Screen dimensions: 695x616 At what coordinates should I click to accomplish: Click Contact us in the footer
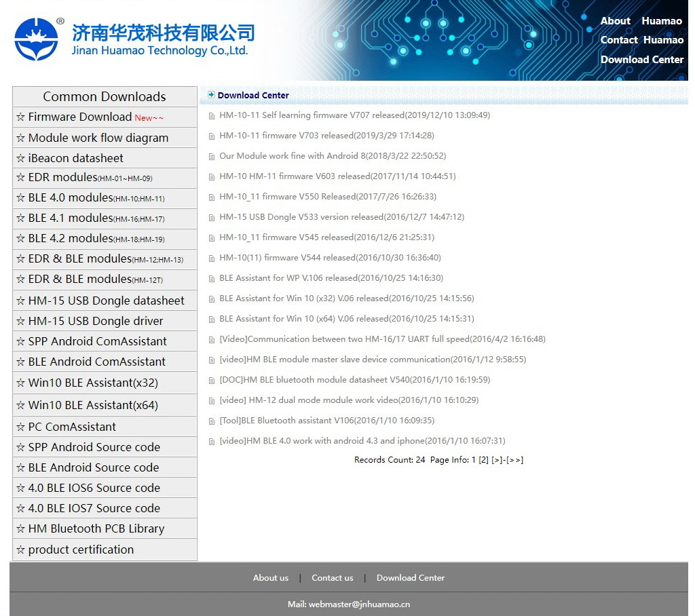[x=332, y=578]
